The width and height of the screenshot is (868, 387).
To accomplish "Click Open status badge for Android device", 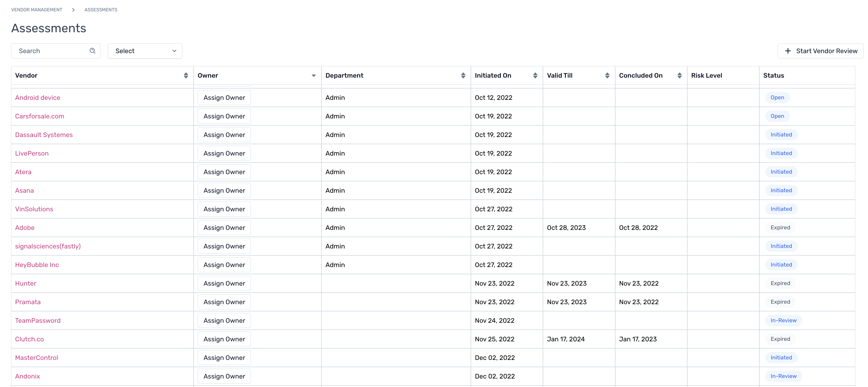I will (777, 98).
